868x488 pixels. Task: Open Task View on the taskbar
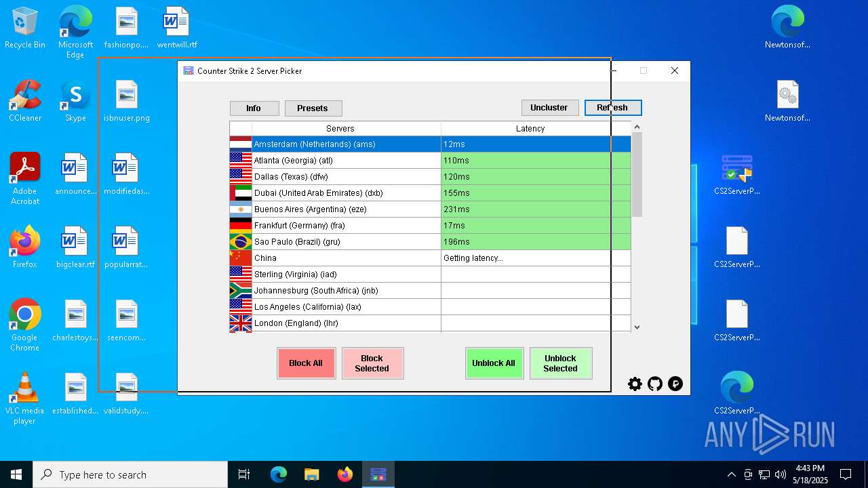click(244, 474)
